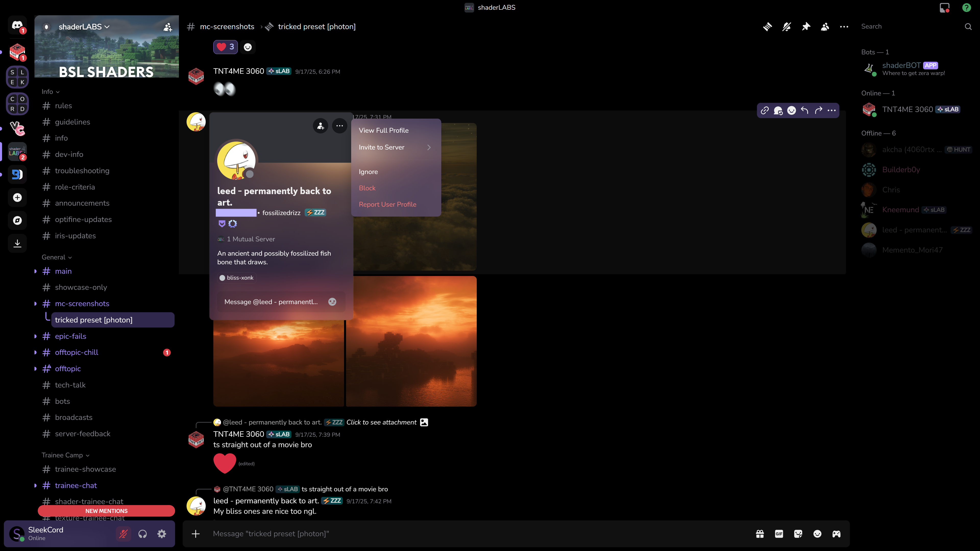
Task: Toggle microphone mute in user panel
Action: [x=123, y=534]
